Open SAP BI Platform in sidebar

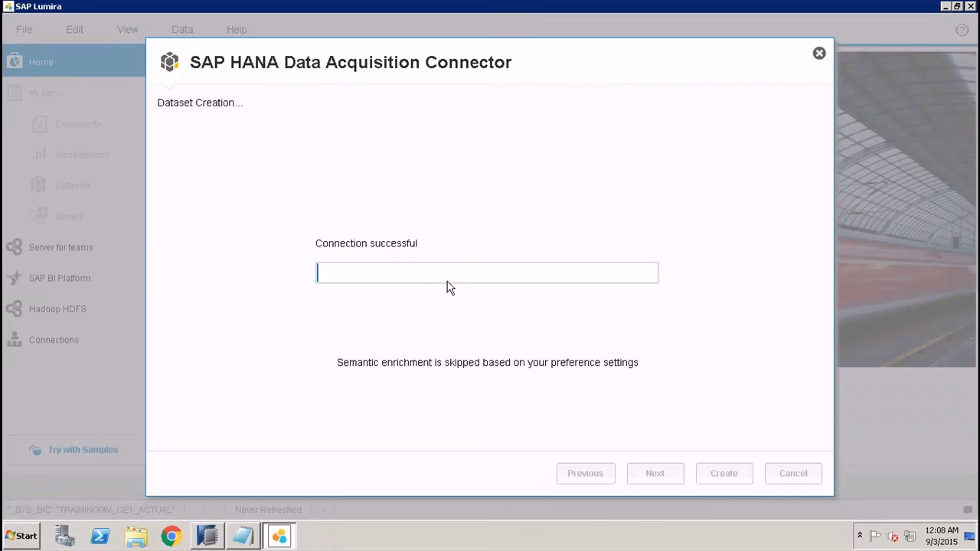pyautogui.click(x=60, y=278)
